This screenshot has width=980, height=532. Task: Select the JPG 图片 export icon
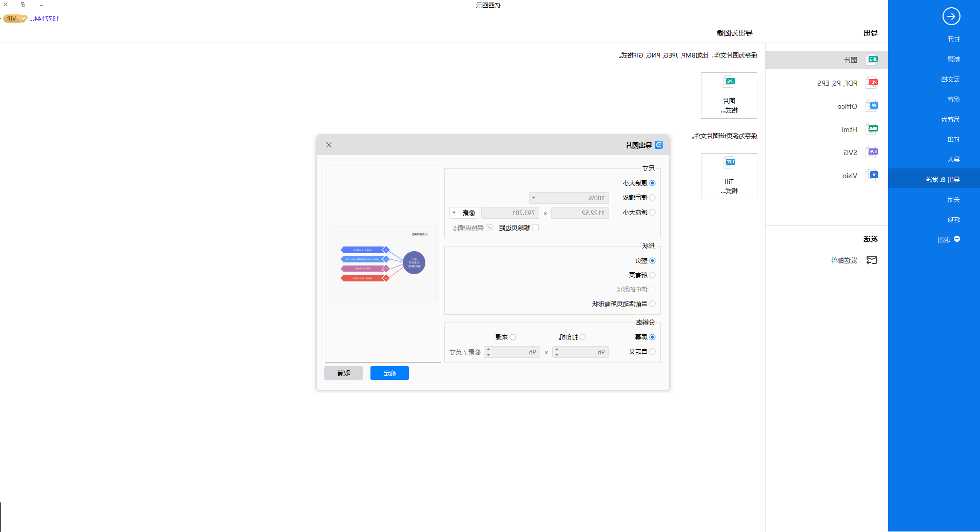[872, 60]
